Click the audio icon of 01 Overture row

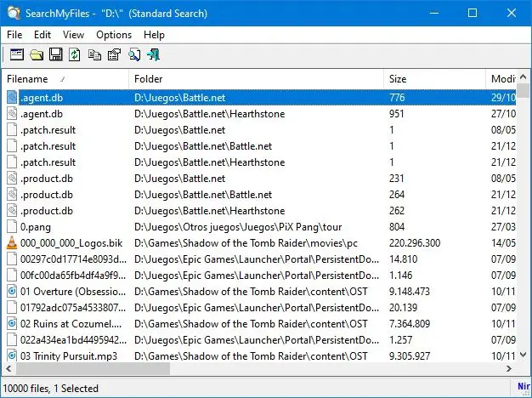(x=12, y=292)
